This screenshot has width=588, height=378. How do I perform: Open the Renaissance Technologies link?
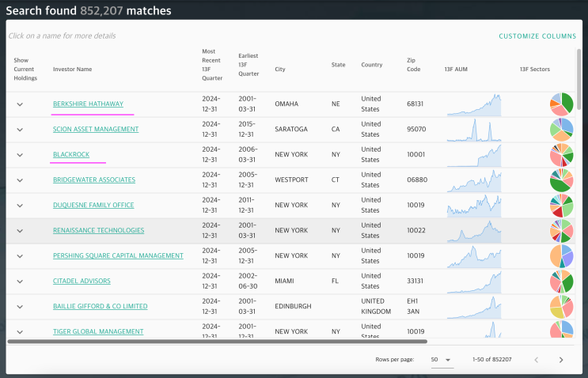99,230
